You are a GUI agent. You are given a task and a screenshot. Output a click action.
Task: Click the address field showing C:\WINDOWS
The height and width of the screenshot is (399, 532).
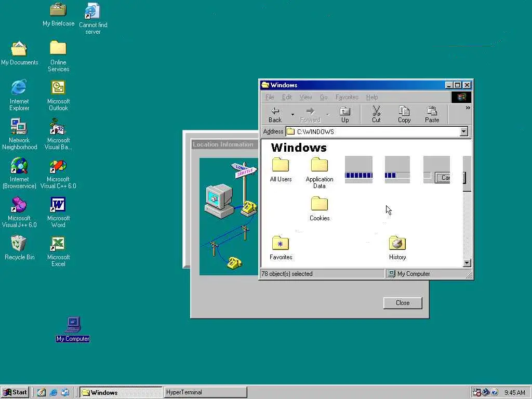tap(373, 131)
